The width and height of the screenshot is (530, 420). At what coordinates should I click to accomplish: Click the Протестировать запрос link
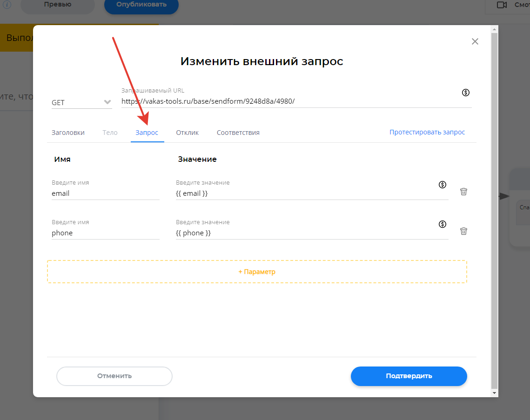[427, 132]
